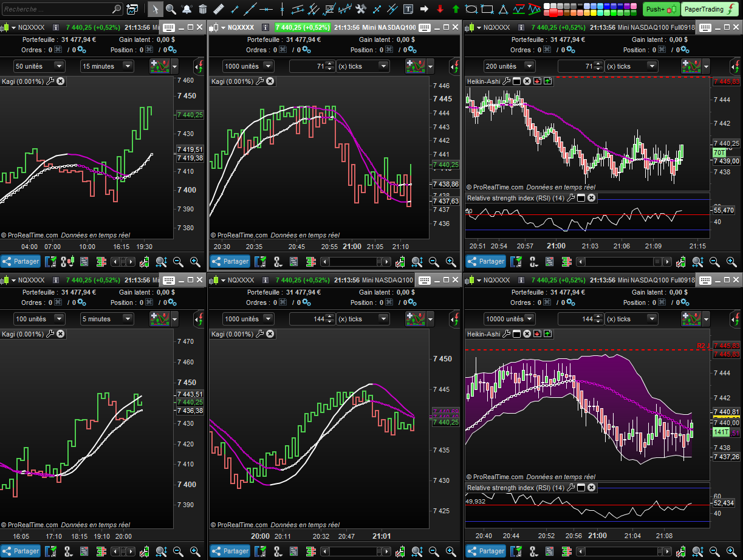Zoom out on the 10000 unités chart
Screen dimensions: 743x560
point(715,551)
